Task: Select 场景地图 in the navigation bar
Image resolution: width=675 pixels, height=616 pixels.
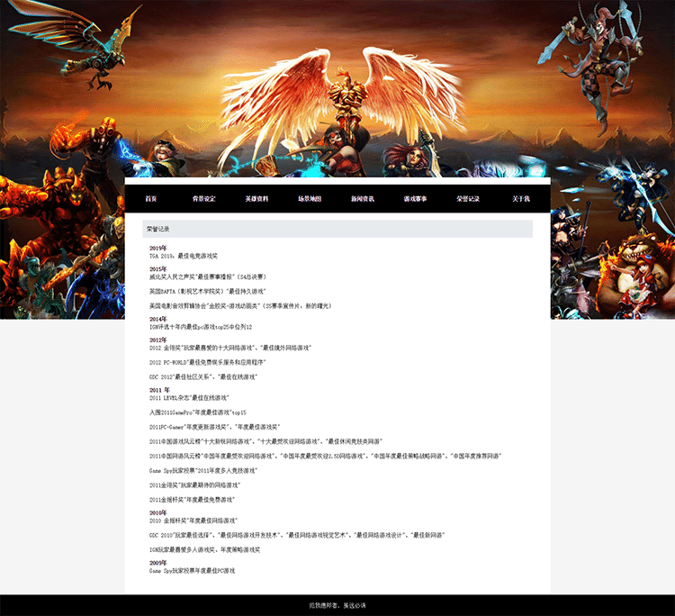Action: 310,198
